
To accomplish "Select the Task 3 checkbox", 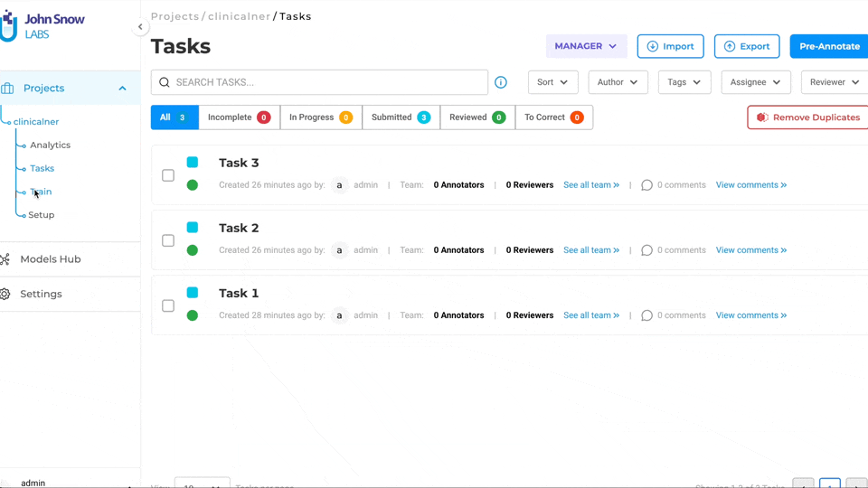I will [168, 175].
